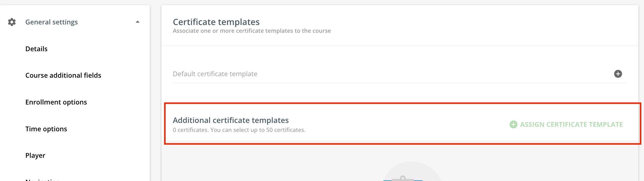Open the Details settings page
This screenshot has width=644, height=181.
click(x=36, y=49)
